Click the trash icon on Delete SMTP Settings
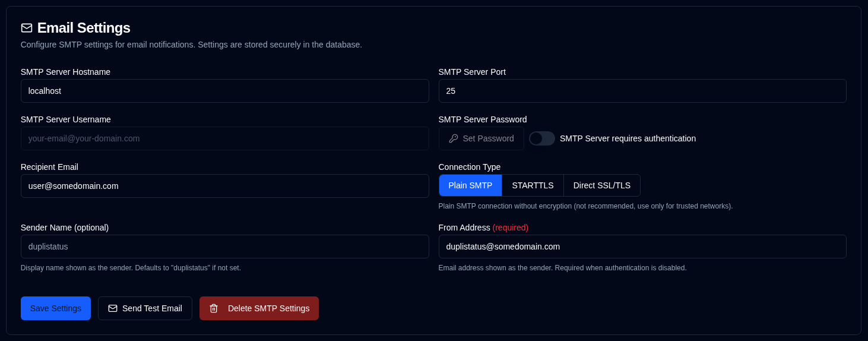 coord(214,308)
